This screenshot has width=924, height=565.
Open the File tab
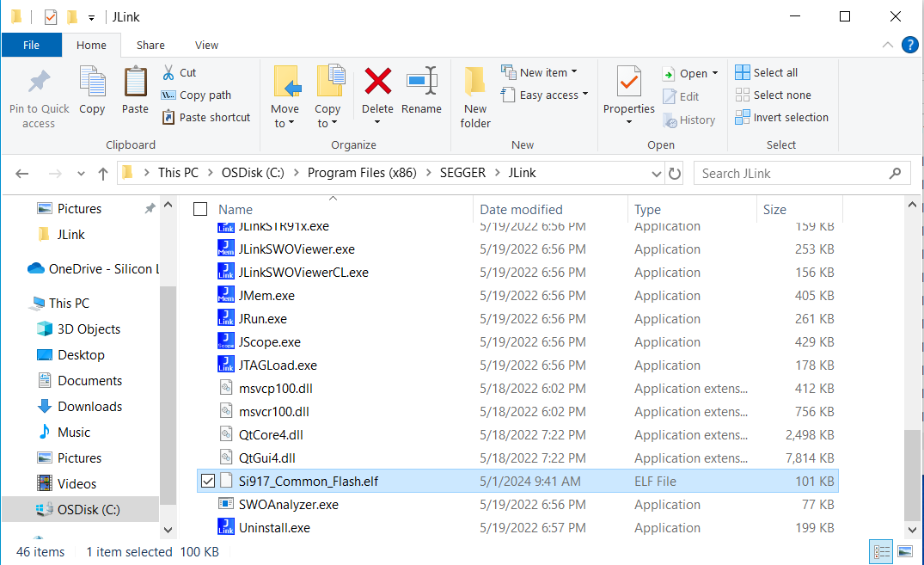pos(31,45)
